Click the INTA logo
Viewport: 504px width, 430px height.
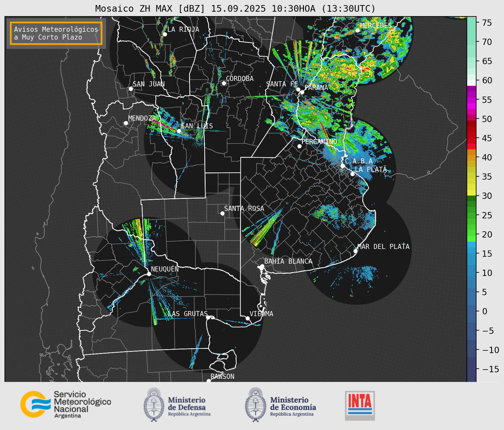[360, 405]
